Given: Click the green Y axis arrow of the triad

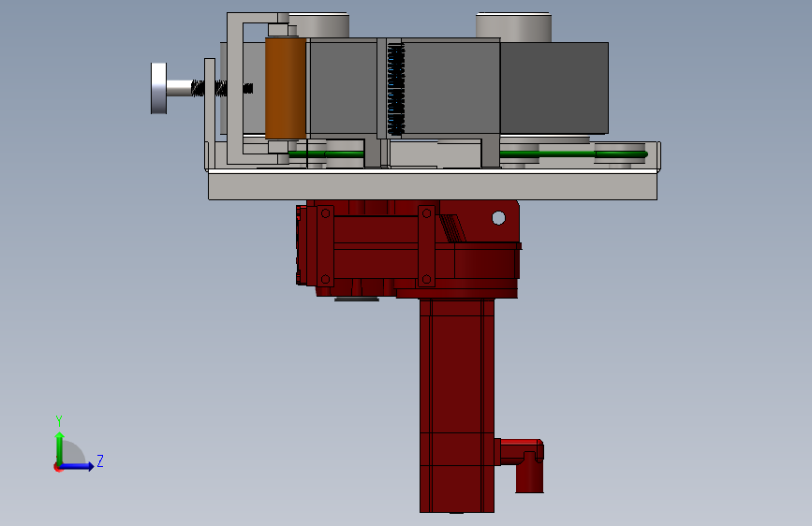Looking at the screenshot, I should point(60,447).
